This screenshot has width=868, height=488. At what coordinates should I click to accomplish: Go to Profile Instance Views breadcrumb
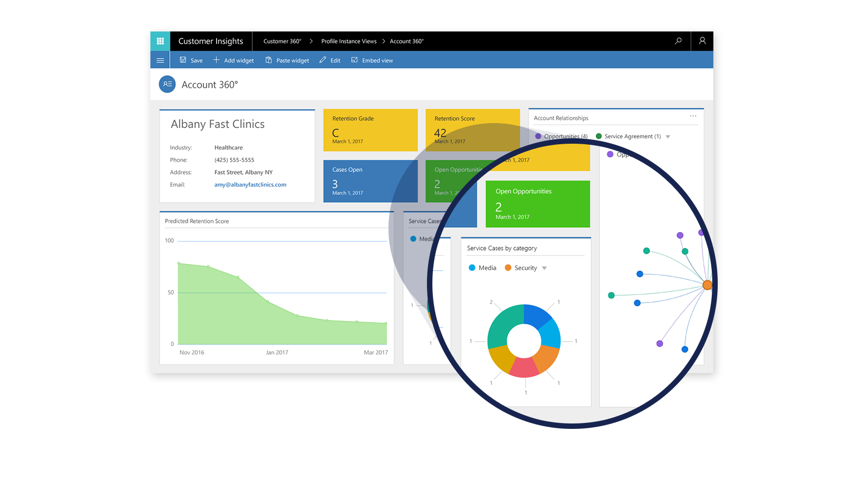[x=349, y=41]
